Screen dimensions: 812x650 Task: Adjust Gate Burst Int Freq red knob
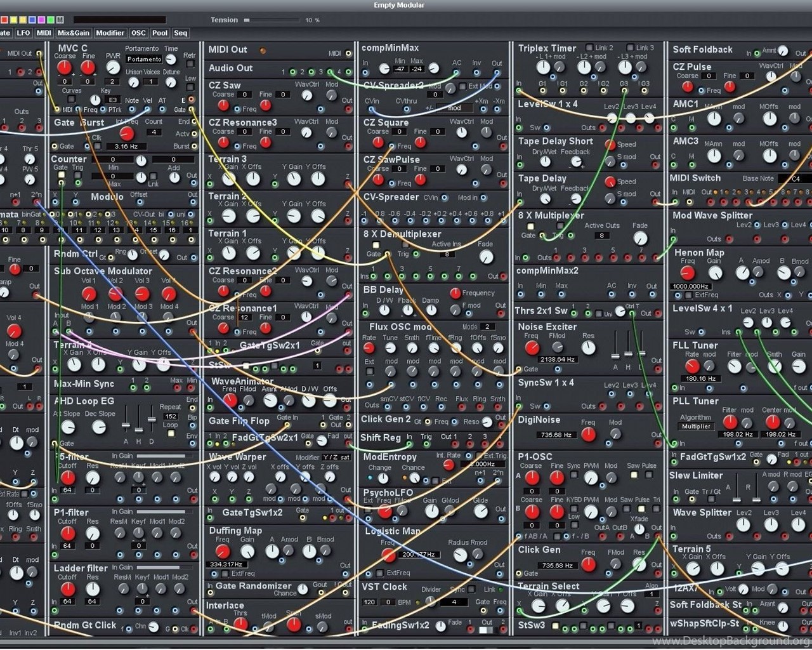click(x=127, y=133)
